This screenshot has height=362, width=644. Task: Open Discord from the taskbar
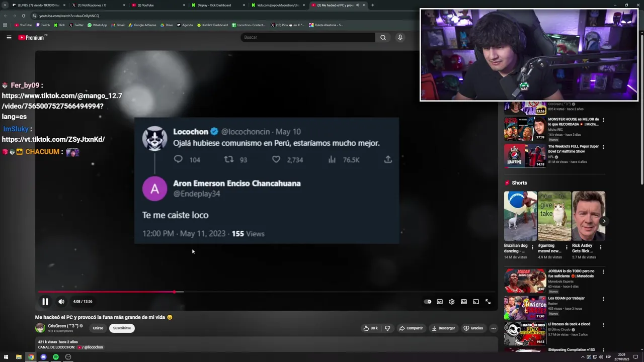[x=43, y=357]
